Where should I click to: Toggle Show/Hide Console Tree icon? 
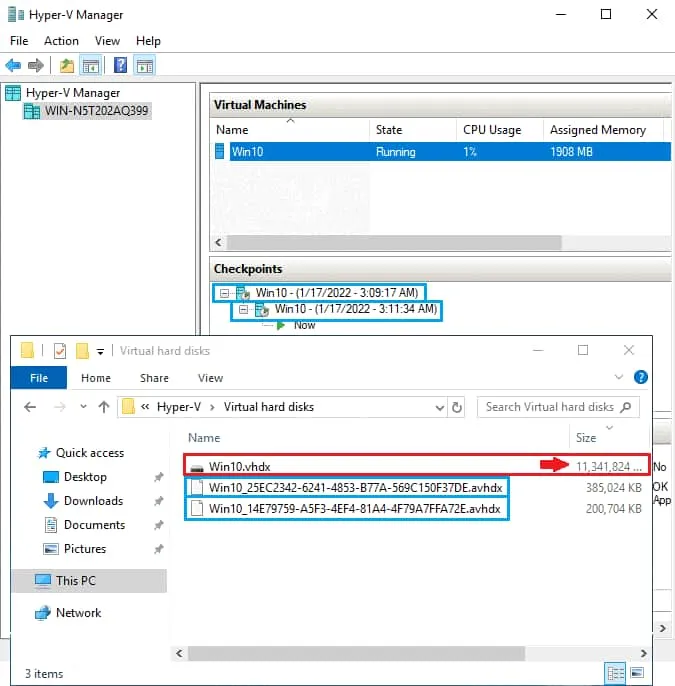click(91, 66)
